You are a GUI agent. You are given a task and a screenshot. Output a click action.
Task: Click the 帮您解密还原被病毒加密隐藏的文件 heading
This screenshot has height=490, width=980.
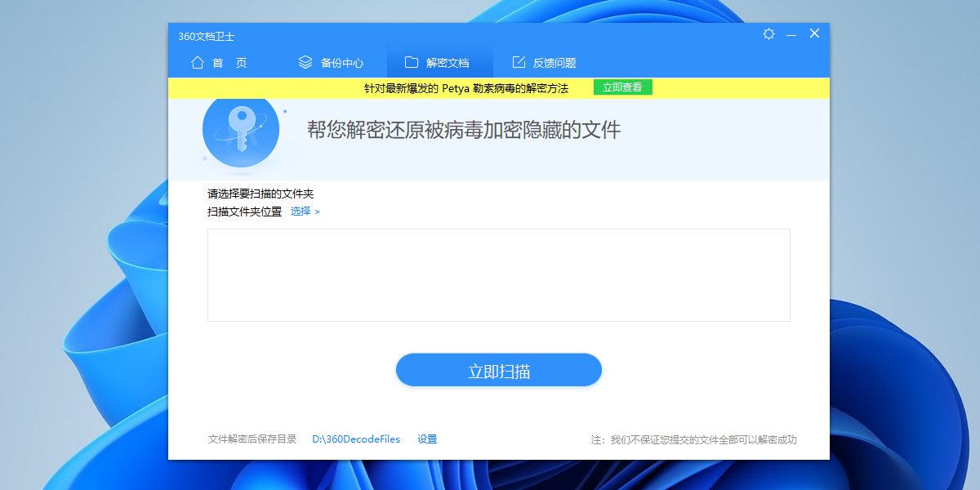(x=464, y=130)
